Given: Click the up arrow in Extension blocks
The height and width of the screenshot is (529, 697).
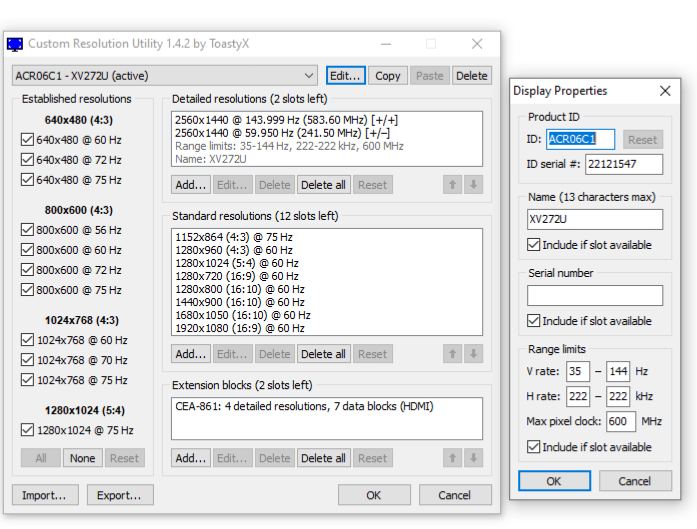Looking at the screenshot, I should pos(452,458).
